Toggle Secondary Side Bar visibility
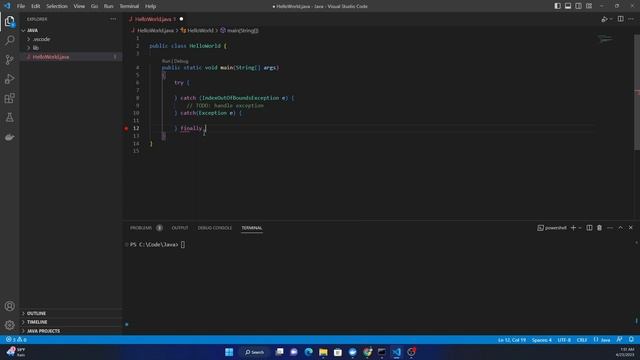The image size is (640, 360). tap(578, 6)
